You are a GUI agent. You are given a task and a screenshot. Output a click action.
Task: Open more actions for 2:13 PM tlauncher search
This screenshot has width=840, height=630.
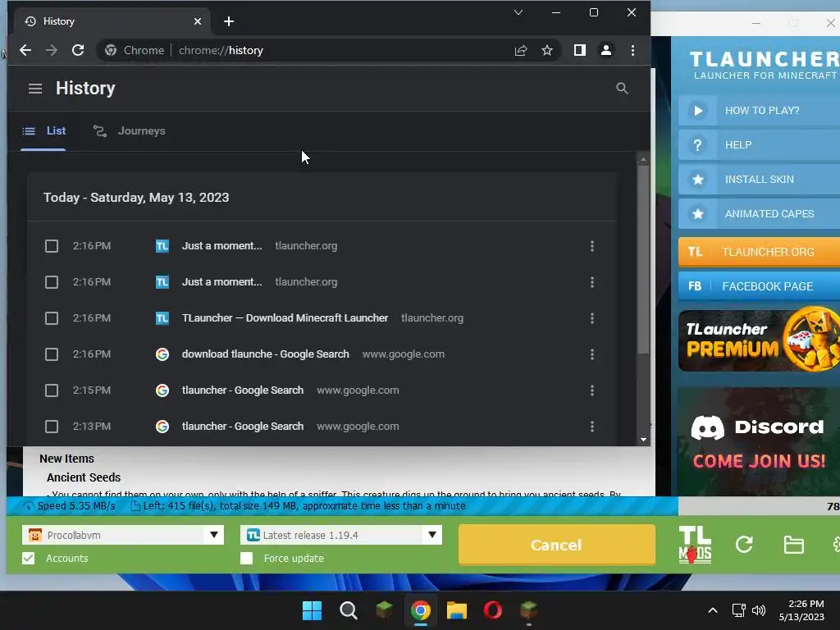(x=592, y=427)
